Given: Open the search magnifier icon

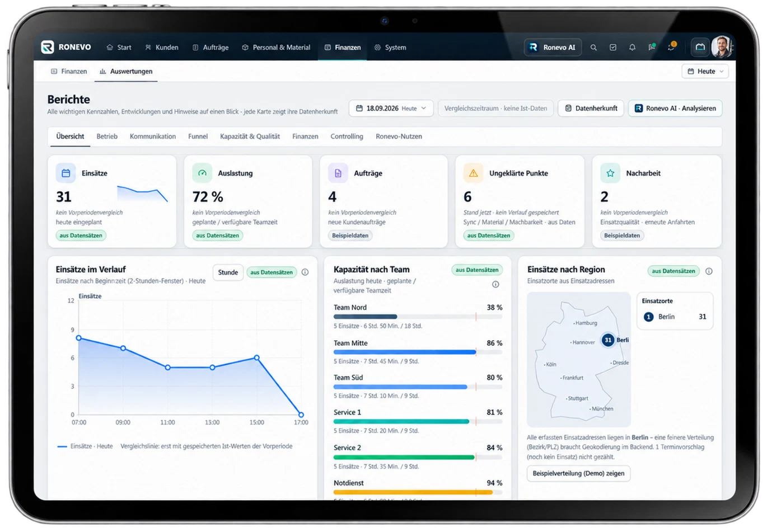Looking at the screenshot, I should coord(593,48).
